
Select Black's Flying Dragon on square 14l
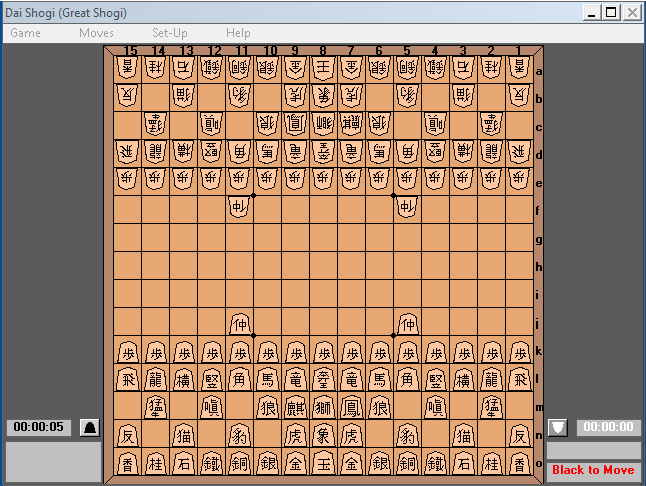tap(156, 380)
